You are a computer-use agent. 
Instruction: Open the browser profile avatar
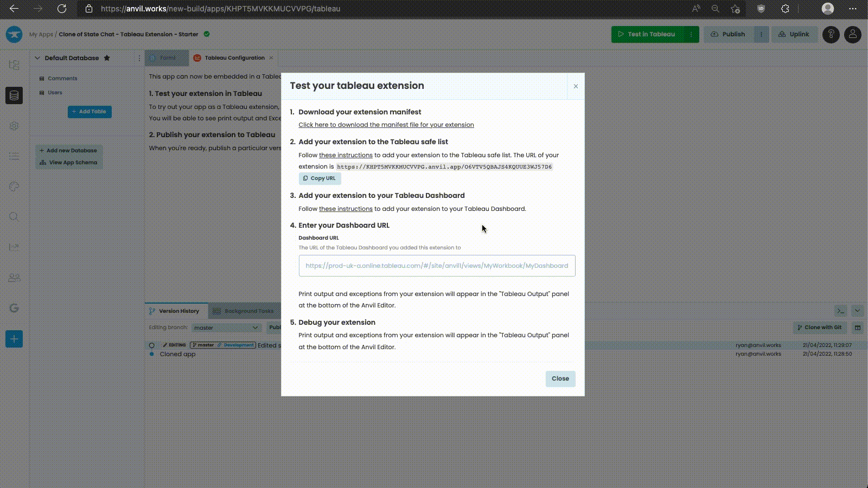(x=827, y=9)
